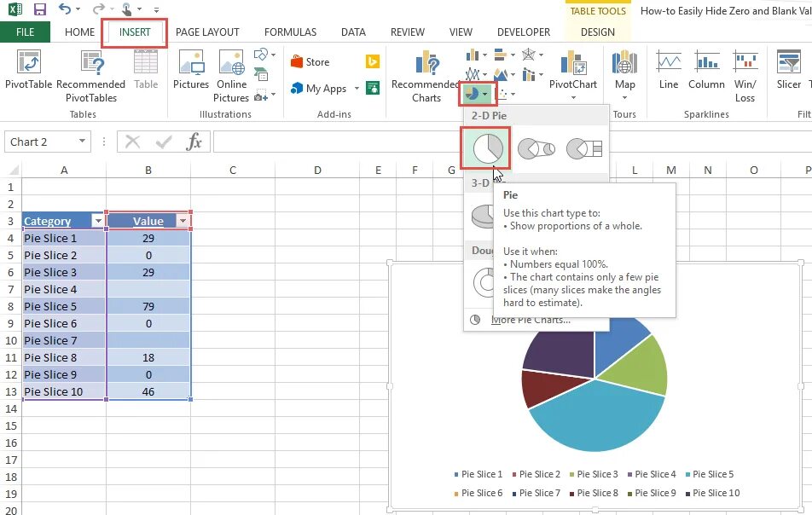Choose the 2-D Pie chart thumbnail
The height and width of the screenshot is (515, 812).
(487, 148)
